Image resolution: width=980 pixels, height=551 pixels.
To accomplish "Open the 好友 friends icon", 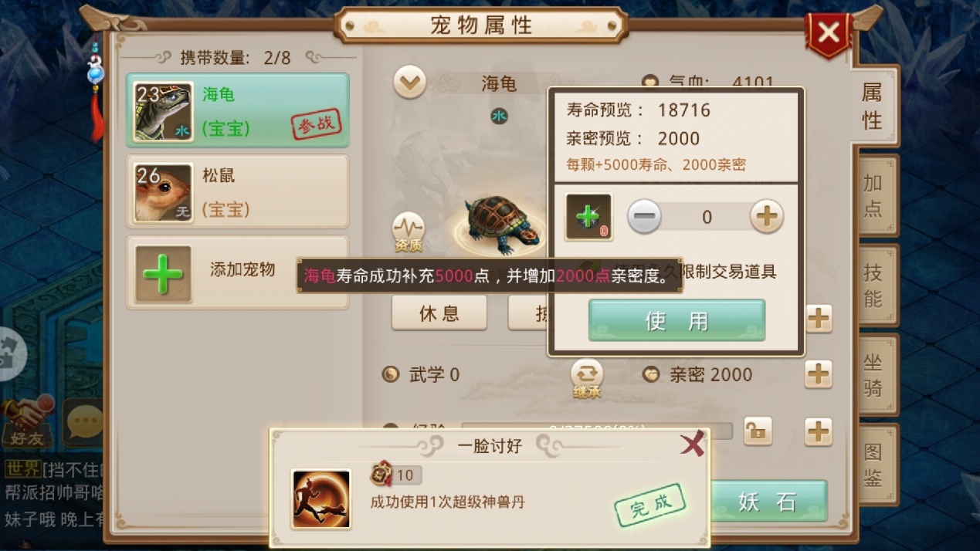I will (x=28, y=421).
